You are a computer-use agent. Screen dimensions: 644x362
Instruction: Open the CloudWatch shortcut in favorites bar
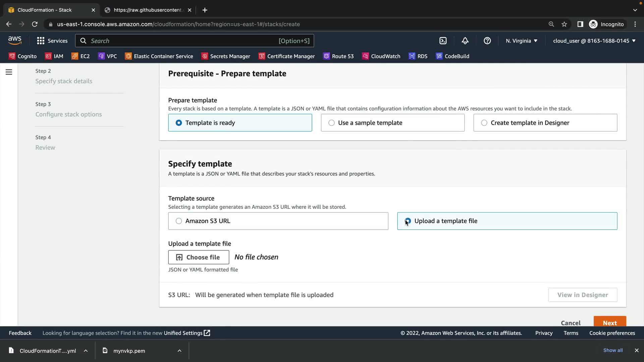tap(381, 56)
